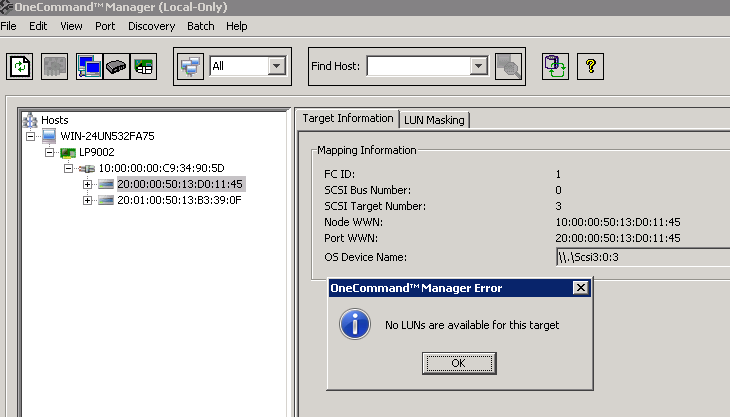This screenshot has width=730, height=417.
Task: Open the Port menu
Action: click(105, 26)
